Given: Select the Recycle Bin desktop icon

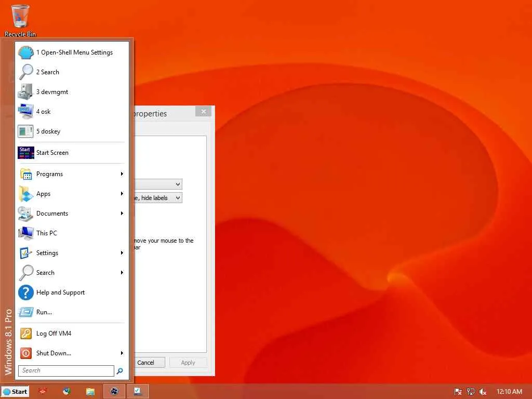Looking at the screenshot, I should pyautogui.click(x=20, y=20).
